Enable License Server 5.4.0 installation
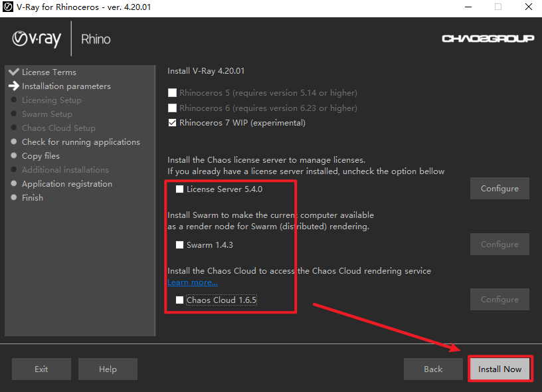Viewport: 542px width, 392px height. tap(179, 189)
